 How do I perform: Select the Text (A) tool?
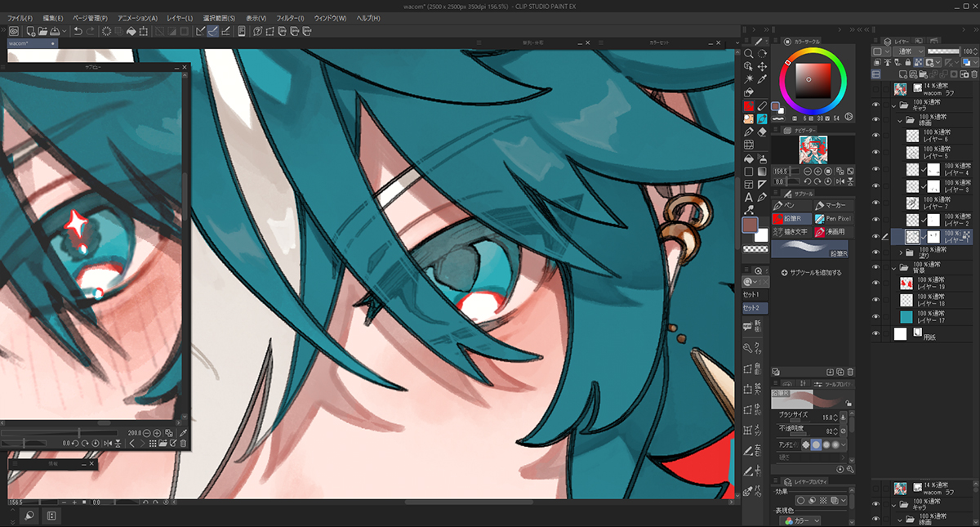click(749, 197)
